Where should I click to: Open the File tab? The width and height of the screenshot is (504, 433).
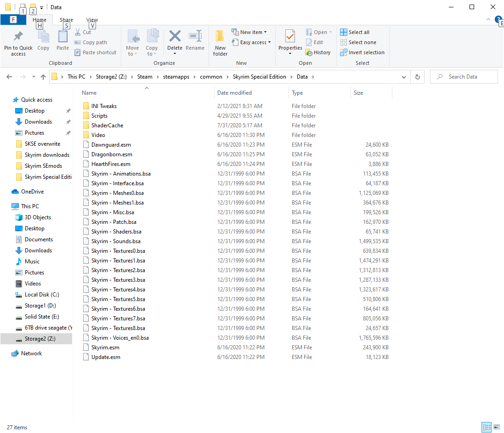(x=13, y=20)
